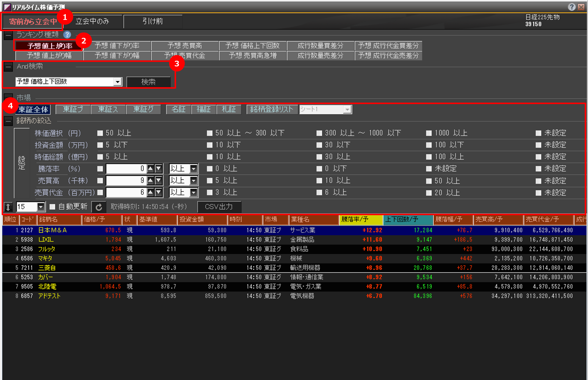Choose 東証全体 market

pyautogui.click(x=33, y=109)
